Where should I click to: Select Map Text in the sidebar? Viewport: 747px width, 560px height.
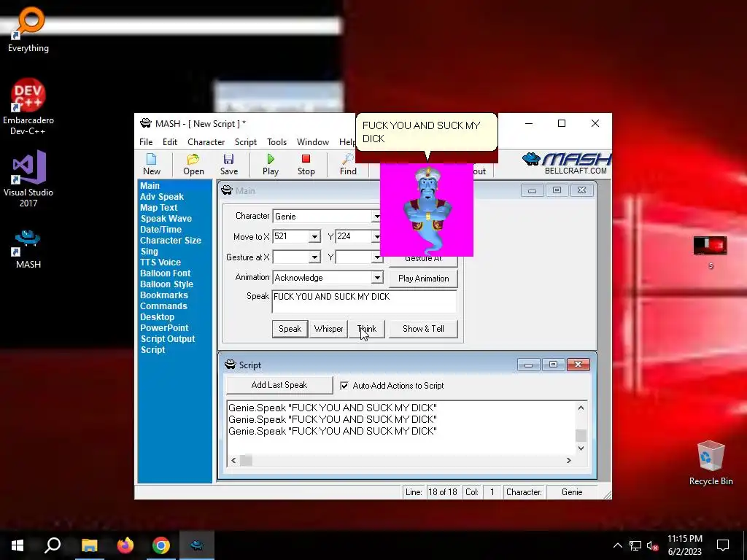pyautogui.click(x=158, y=208)
